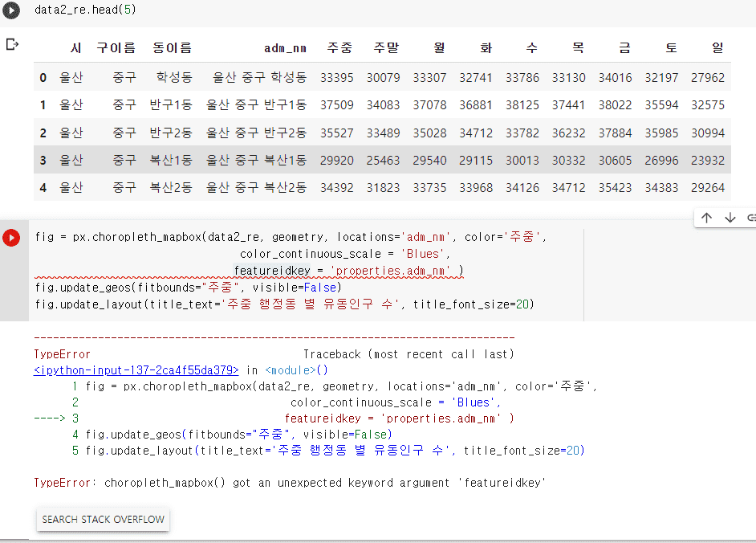Click value 34392 in row 4
This screenshot has width=756, height=543.
click(336, 188)
